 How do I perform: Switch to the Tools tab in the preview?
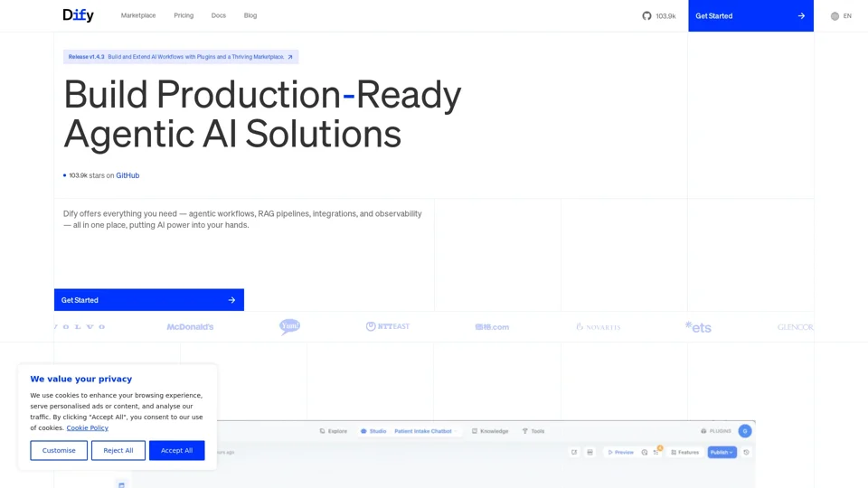point(533,431)
